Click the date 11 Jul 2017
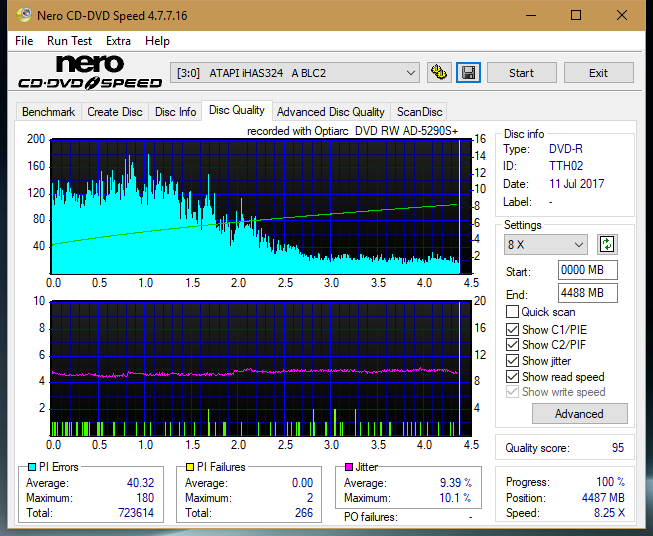Screen dimensions: 653x536 576,184
